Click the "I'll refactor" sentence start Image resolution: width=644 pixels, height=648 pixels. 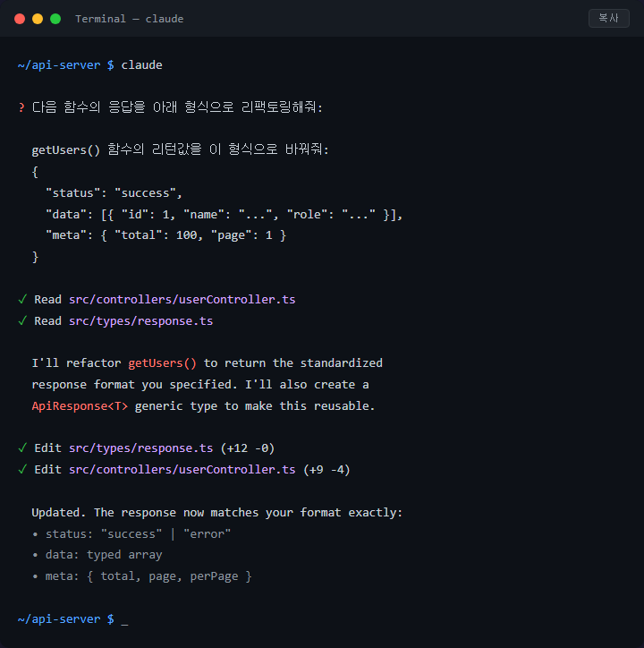click(76, 363)
